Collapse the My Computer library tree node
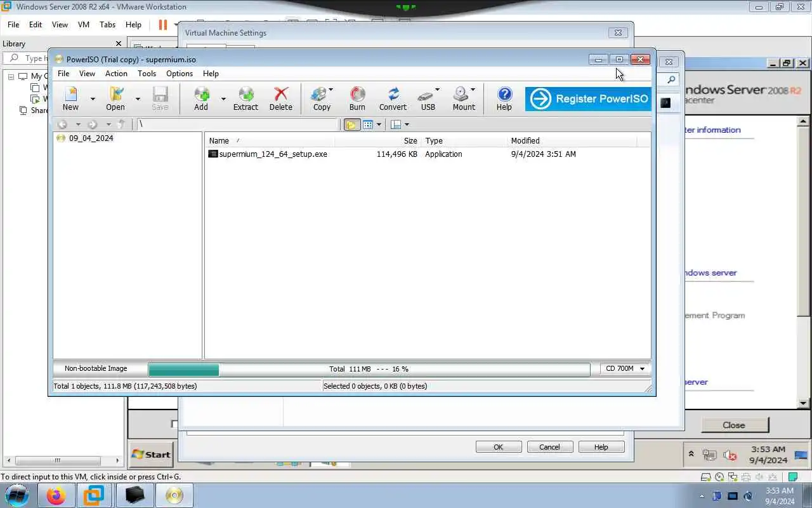812x508 pixels. pos(11,76)
